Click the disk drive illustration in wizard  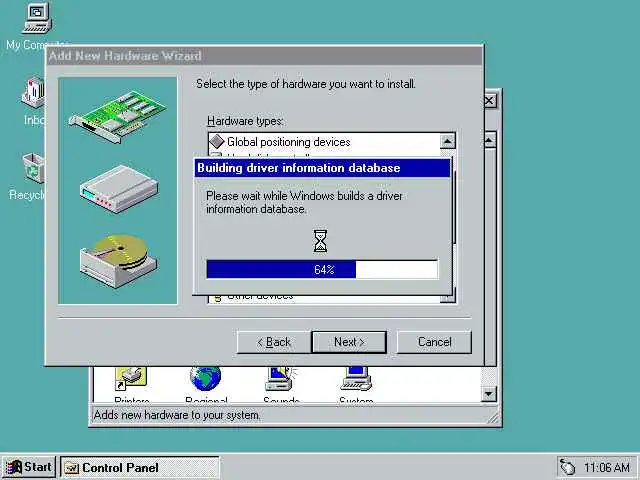(118, 260)
